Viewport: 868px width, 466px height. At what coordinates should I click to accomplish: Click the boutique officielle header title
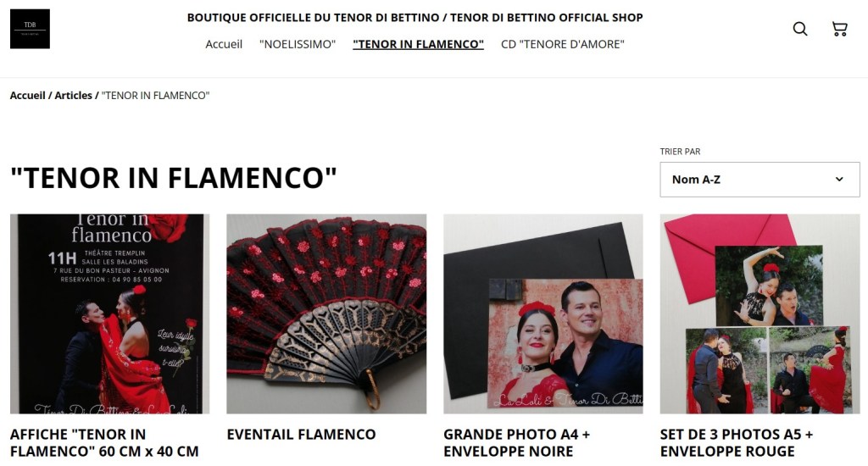[x=415, y=18]
